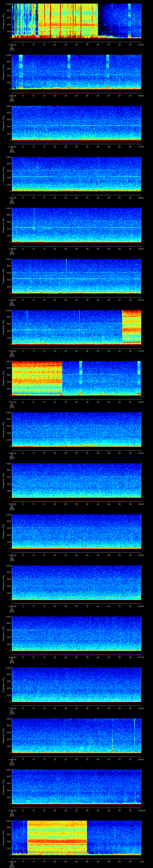Click the "2:48:00" start time label

[x=12, y=249]
